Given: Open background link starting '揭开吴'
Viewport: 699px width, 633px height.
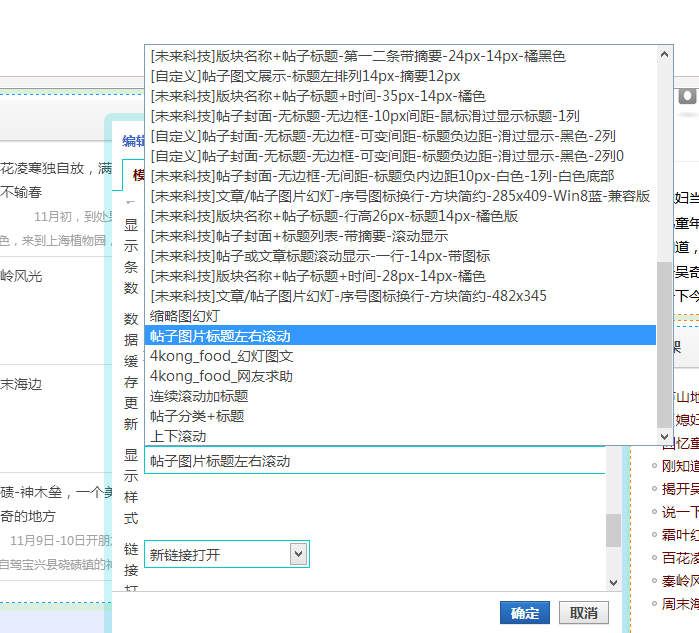Looking at the screenshot, I should [x=680, y=489].
